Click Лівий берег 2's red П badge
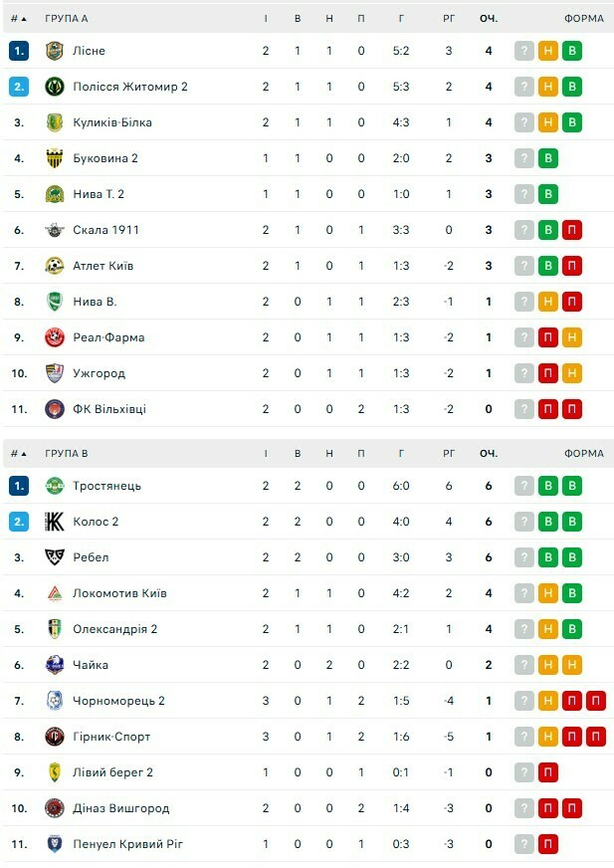Image resolution: width=614 pixels, height=868 pixels. [547, 772]
